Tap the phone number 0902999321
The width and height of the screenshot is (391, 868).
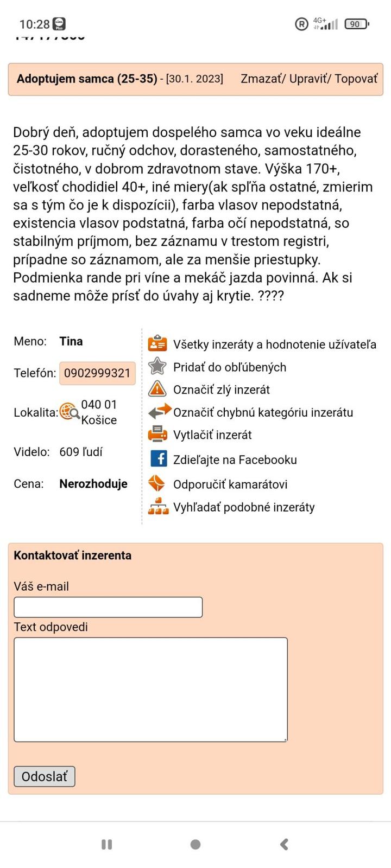(x=97, y=373)
